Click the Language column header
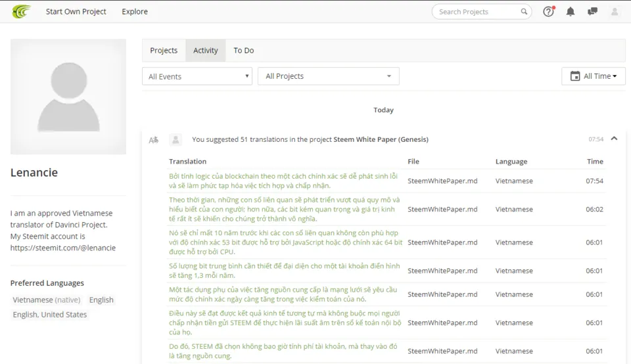 tap(511, 161)
